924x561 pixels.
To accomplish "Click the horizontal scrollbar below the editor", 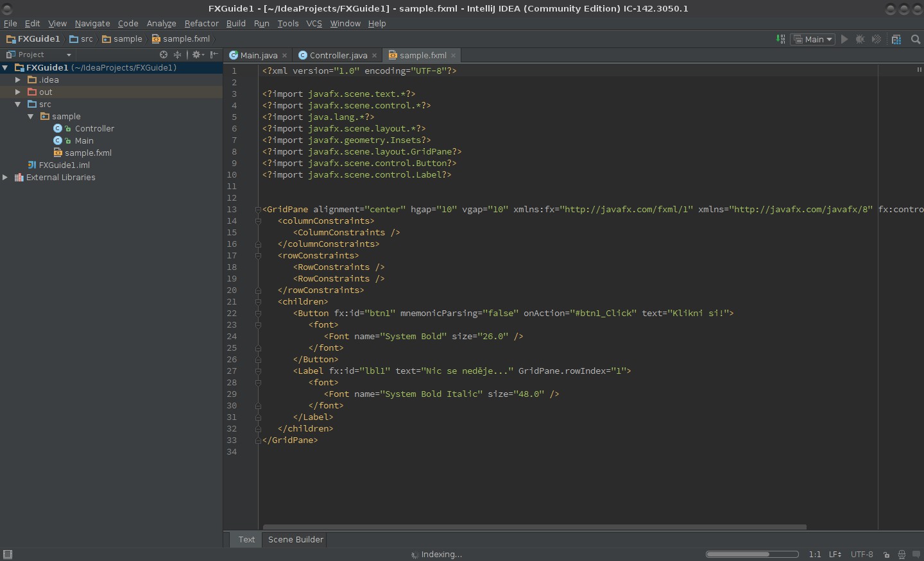I will [533, 528].
